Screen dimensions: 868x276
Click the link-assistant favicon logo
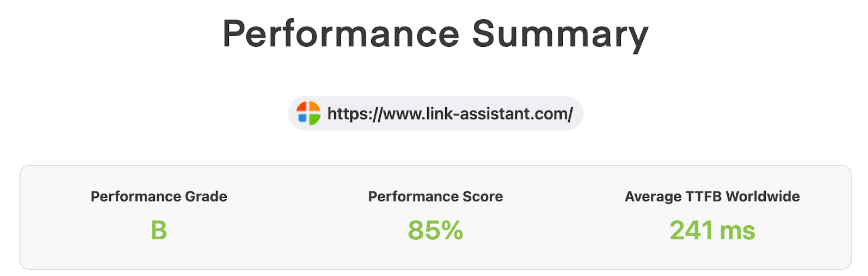point(308,113)
